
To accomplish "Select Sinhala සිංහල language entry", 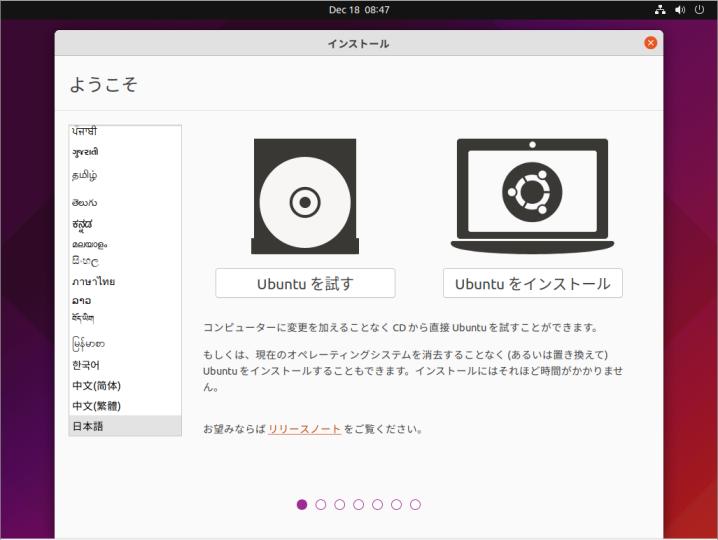I will tap(125, 262).
